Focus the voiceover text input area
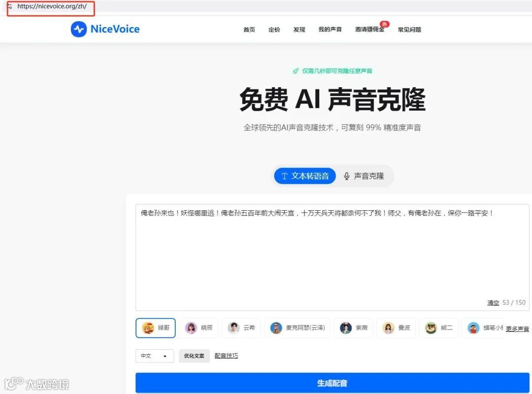Image resolution: width=532 pixels, height=394 pixels. click(x=332, y=257)
